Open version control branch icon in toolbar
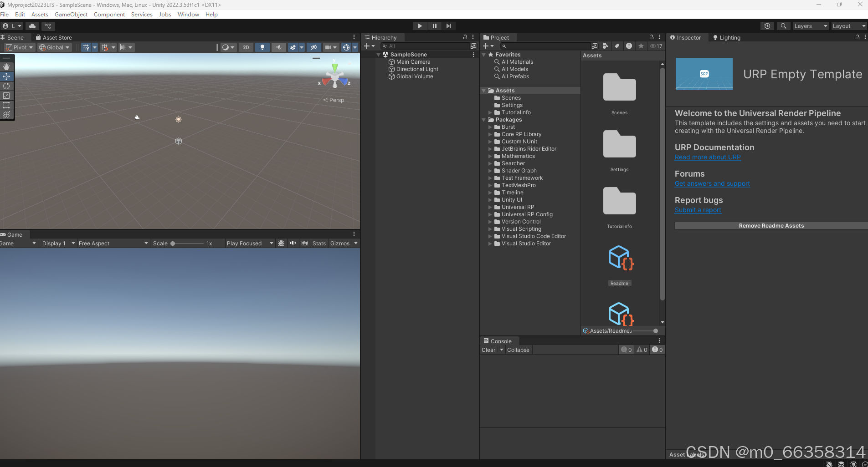The image size is (868, 467). 48,26
